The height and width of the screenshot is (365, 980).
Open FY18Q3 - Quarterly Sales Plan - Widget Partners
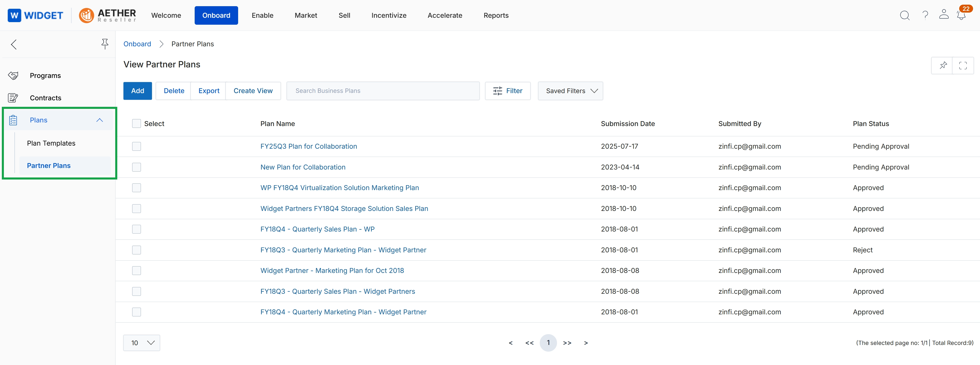click(x=337, y=291)
